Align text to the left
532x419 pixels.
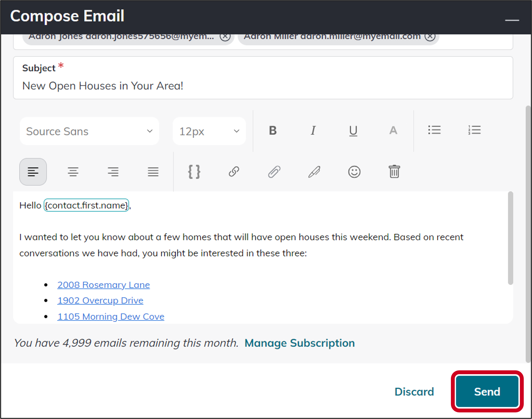point(33,172)
